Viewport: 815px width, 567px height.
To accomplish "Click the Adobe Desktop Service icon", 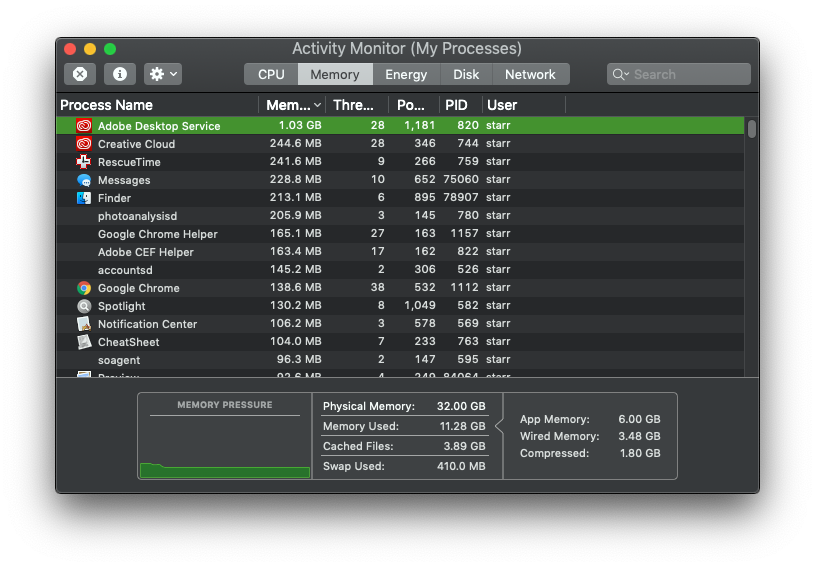I will (84, 125).
